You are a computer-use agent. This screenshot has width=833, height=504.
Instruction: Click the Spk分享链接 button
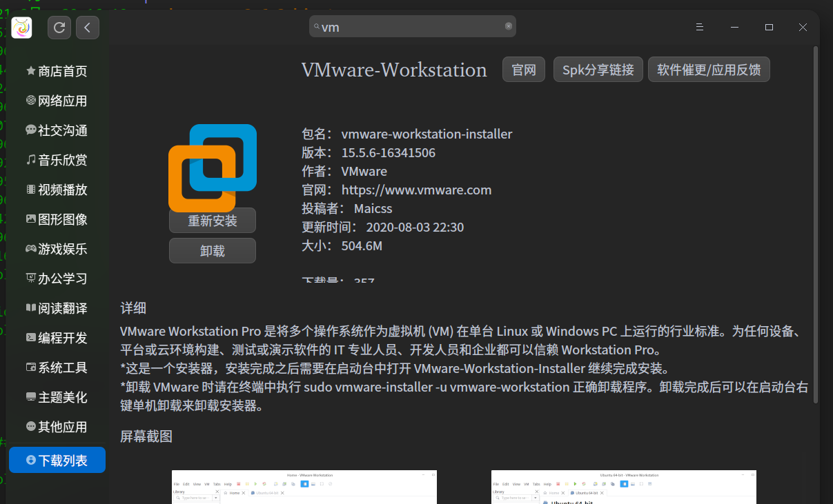pyautogui.click(x=598, y=70)
